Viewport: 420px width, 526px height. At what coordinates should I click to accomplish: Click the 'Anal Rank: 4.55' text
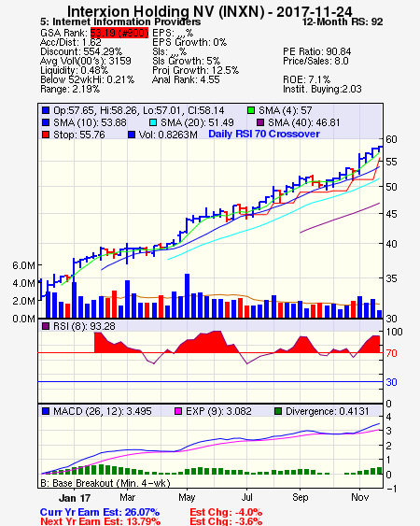click(x=186, y=79)
